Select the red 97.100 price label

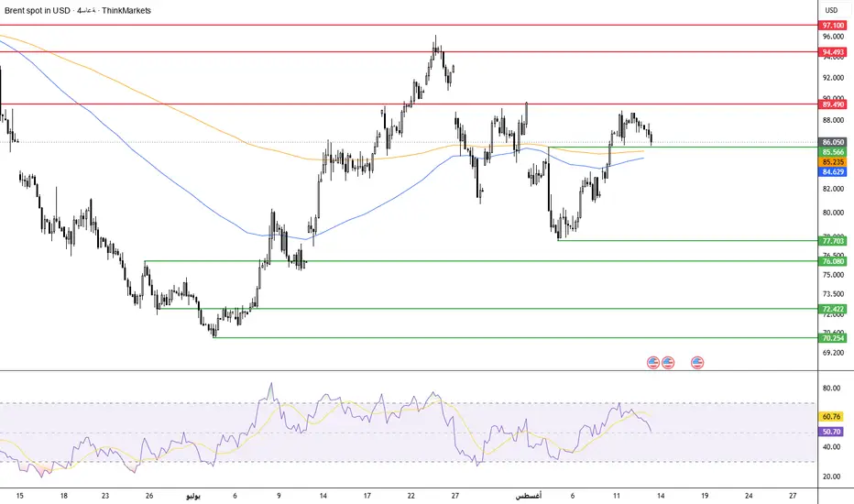click(x=833, y=25)
